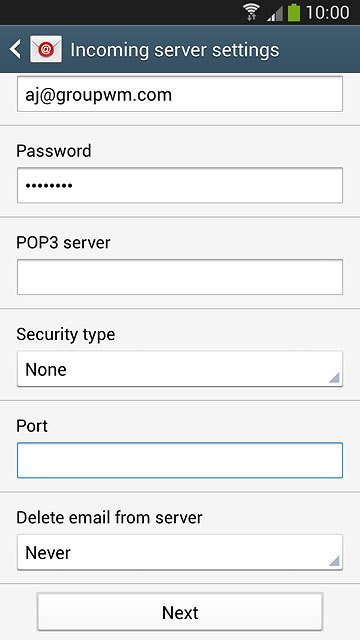Focus the empty POP3 server field
Image resolution: width=360 pixels, height=640 pixels.
(180, 277)
